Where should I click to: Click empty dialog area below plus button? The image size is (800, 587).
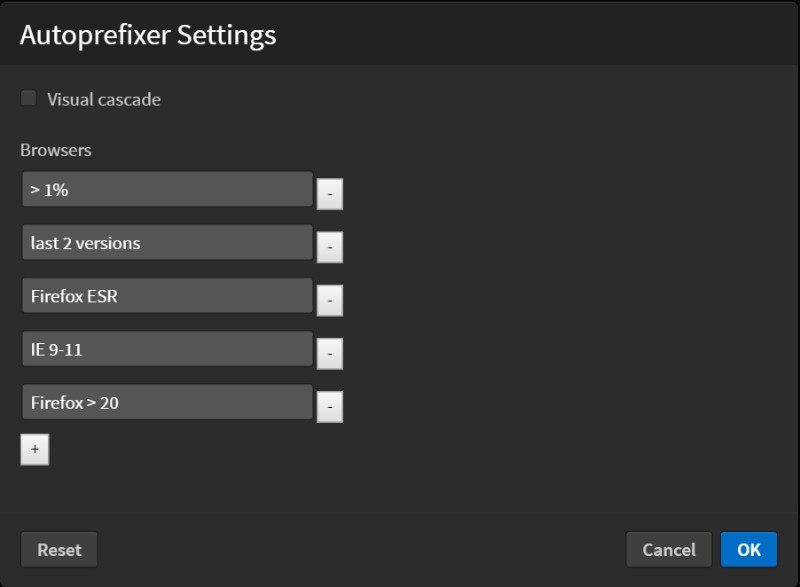[300, 485]
